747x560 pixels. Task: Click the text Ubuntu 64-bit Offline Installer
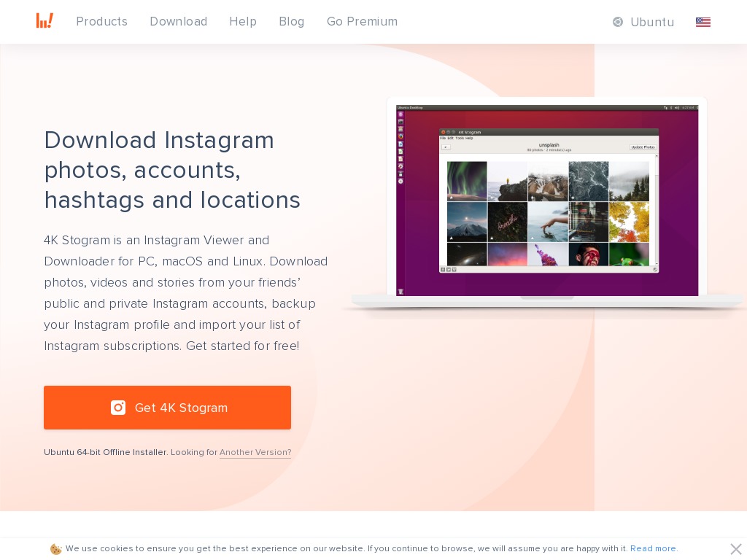pos(106,452)
